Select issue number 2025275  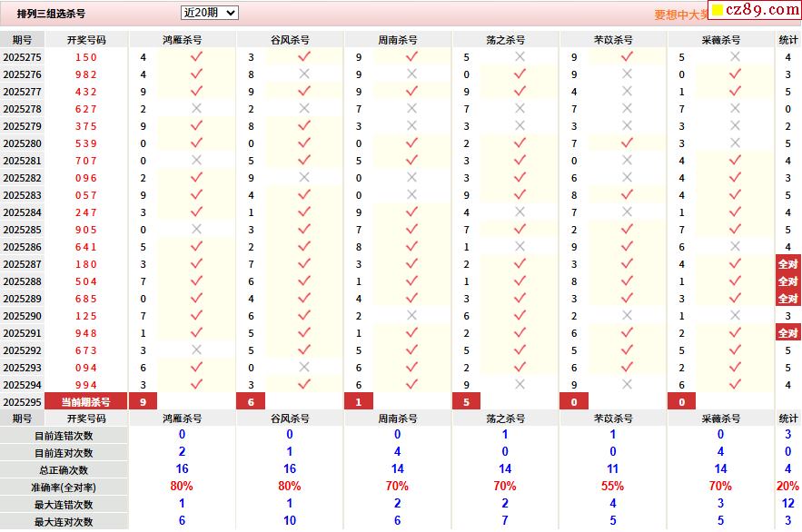22,57
